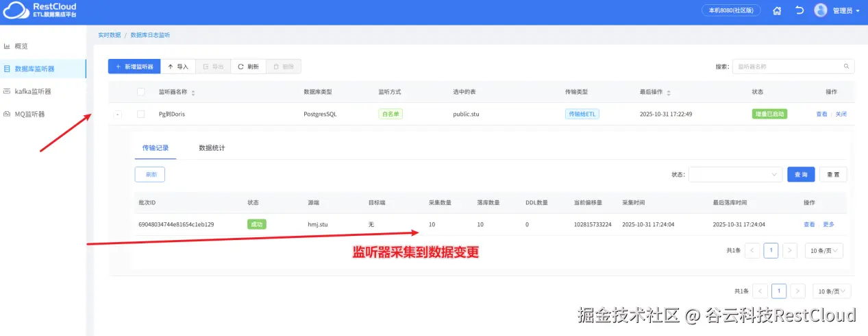Screen dimensions: 868x336
Task: Open 概览 in the sidebar
Action: [x=21, y=46]
